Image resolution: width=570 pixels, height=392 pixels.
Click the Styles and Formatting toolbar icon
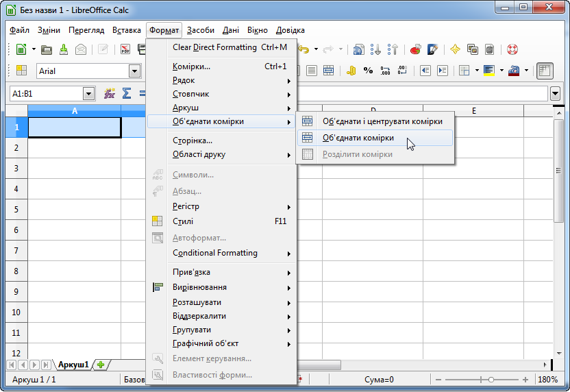(21, 71)
